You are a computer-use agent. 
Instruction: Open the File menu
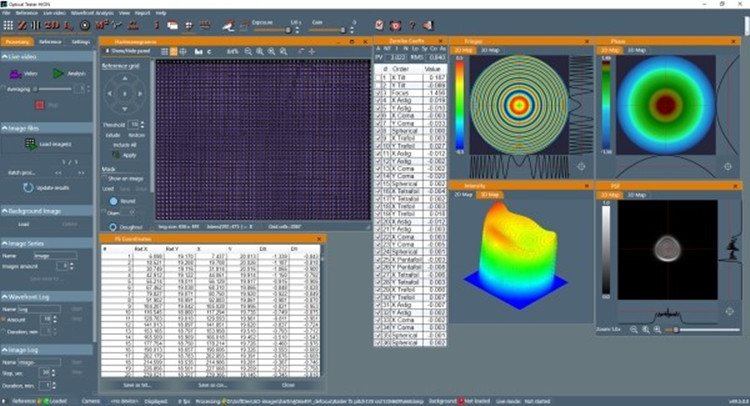point(6,13)
